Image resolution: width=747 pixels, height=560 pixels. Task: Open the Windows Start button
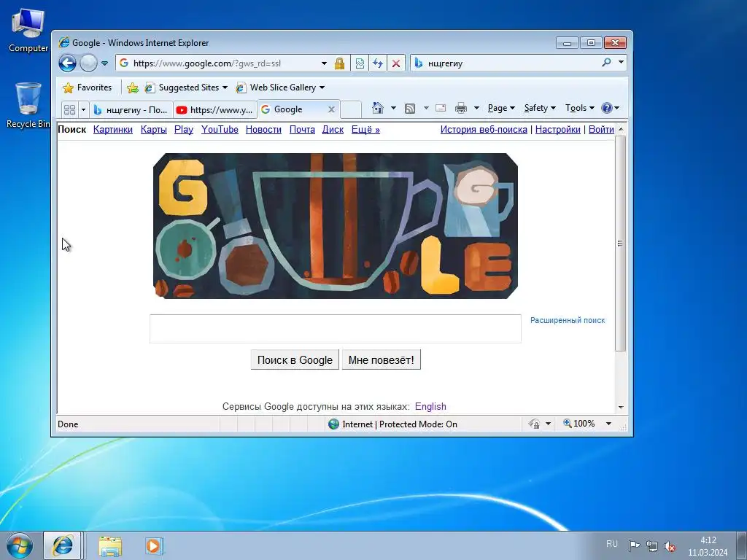click(x=20, y=545)
